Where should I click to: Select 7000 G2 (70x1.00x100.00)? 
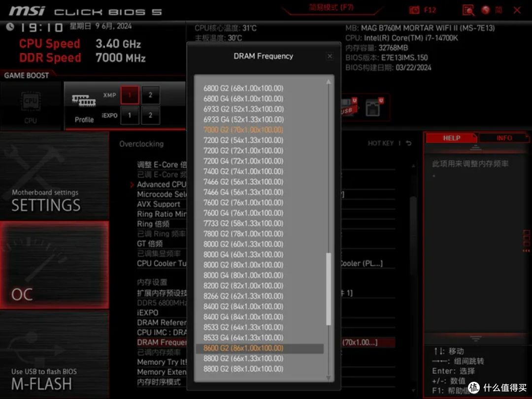pos(243,130)
